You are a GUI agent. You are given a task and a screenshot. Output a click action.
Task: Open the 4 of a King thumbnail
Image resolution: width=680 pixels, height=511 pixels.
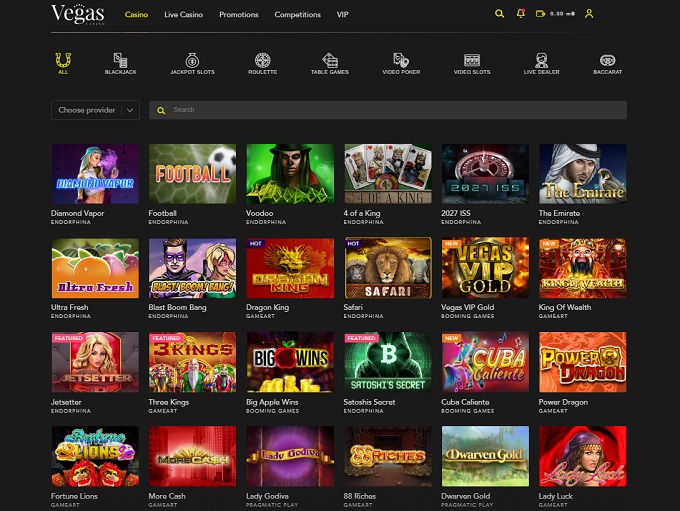click(x=388, y=174)
